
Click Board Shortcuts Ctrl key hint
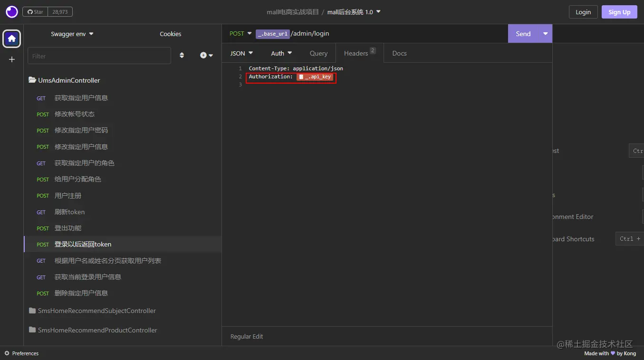630,239
